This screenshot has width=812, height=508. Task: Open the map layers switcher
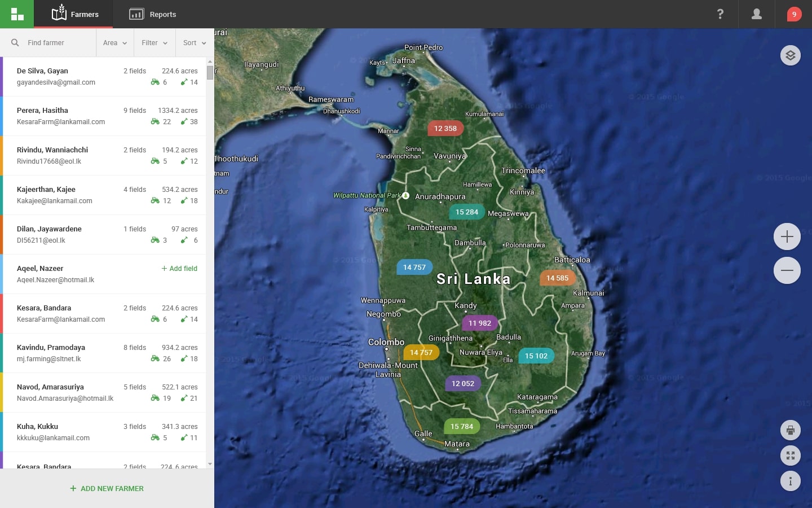pos(790,55)
